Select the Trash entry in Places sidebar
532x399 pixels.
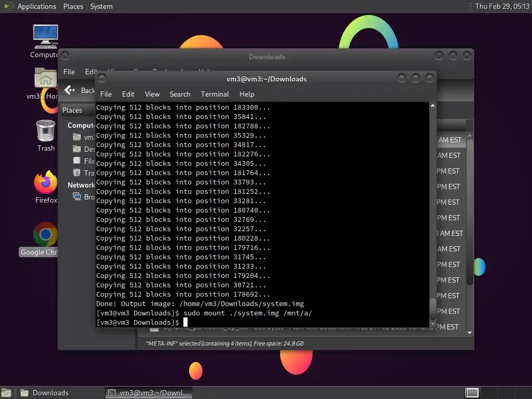pyautogui.click(x=84, y=172)
